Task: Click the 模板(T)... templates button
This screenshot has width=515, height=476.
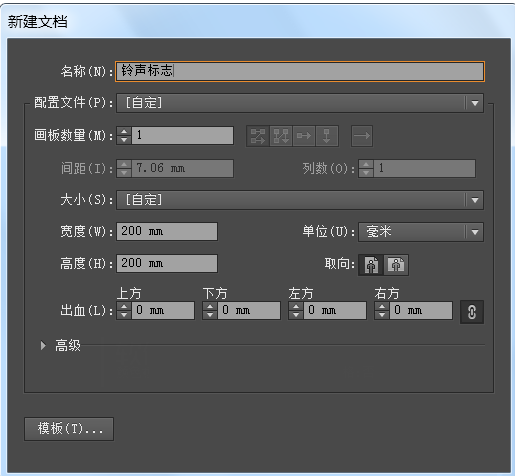Action: [69, 429]
